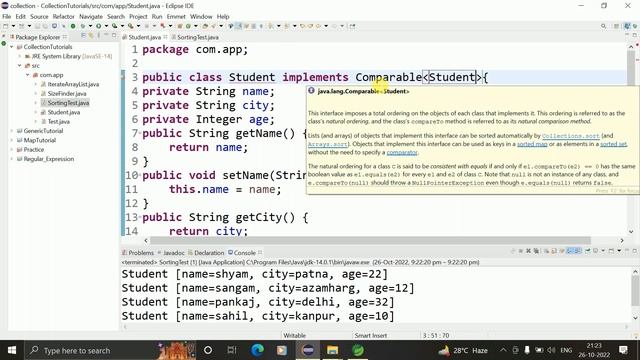Image resolution: width=640 pixels, height=360 pixels.
Task: Follow Collections.sort link in tooltip
Action: tap(571, 136)
